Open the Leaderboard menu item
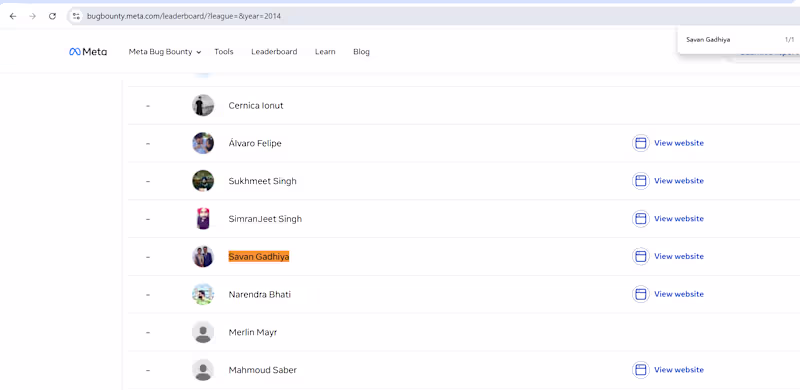 pyautogui.click(x=274, y=52)
